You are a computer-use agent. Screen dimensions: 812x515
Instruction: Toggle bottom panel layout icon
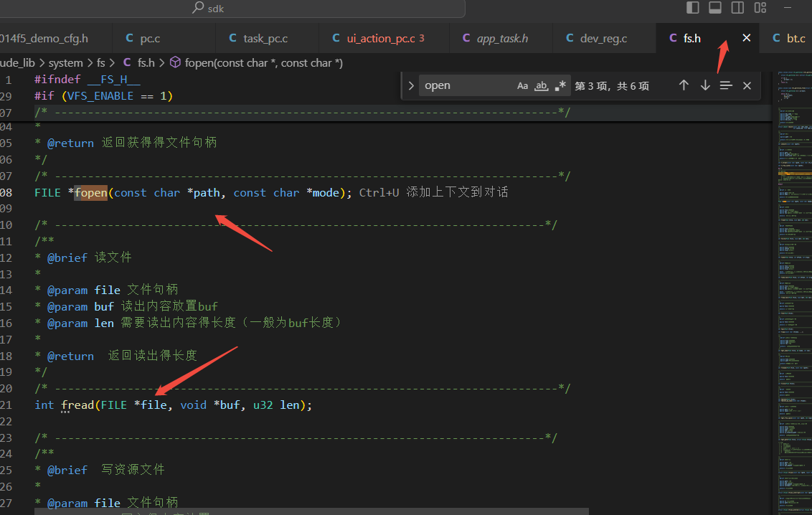715,8
